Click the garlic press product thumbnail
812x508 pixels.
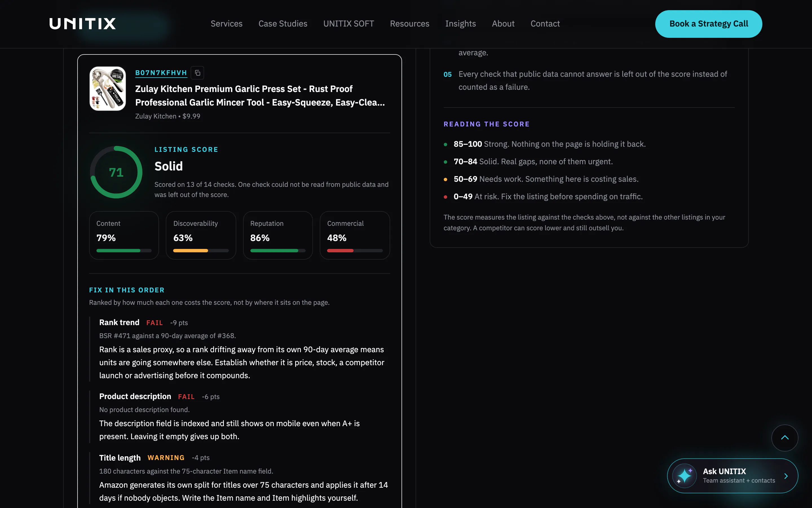coord(108,89)
